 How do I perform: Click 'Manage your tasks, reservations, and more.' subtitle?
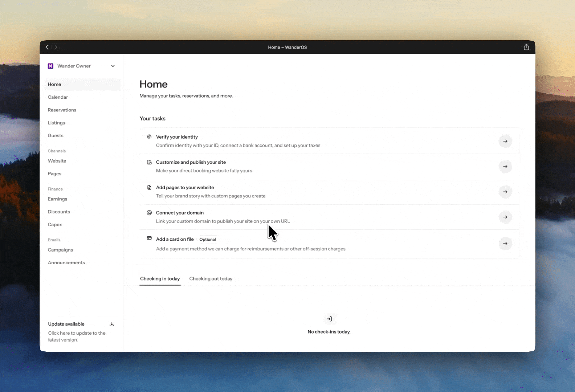coord(186,96)
